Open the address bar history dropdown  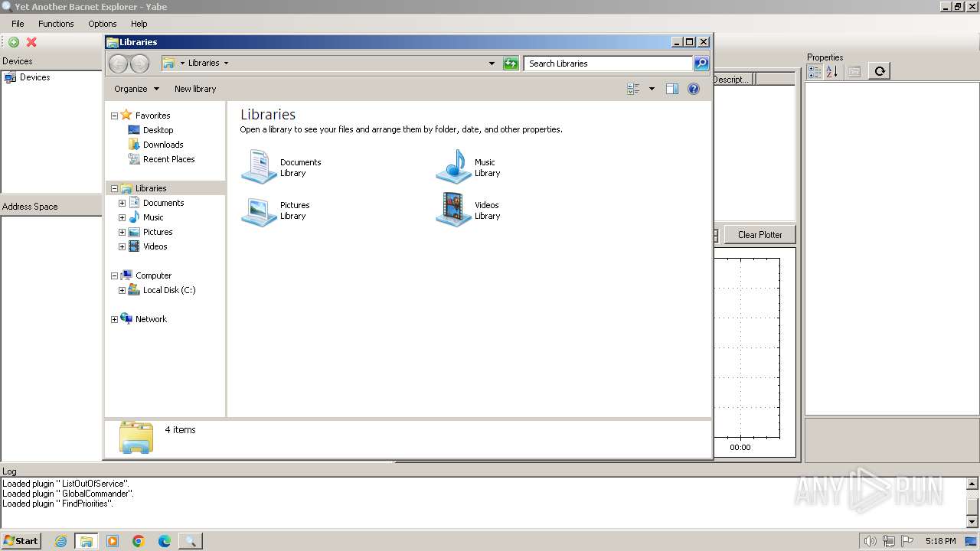pos(492,64)
